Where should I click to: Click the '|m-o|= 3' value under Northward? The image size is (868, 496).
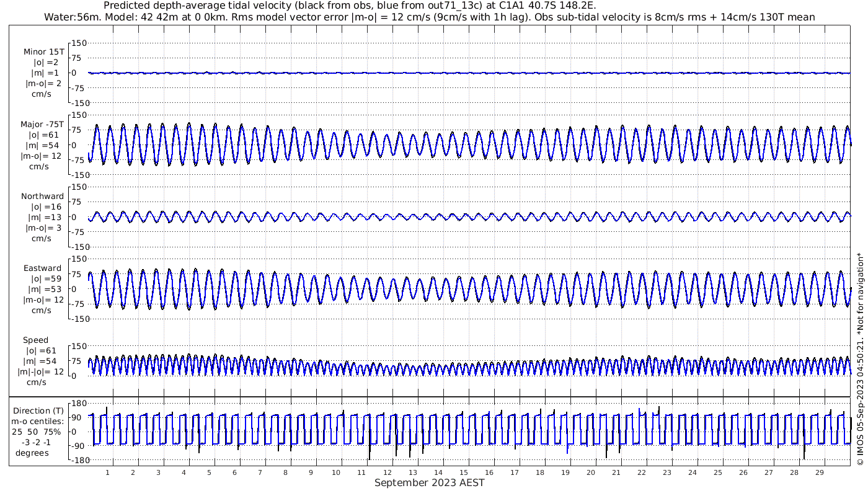[x=43, y=228]
